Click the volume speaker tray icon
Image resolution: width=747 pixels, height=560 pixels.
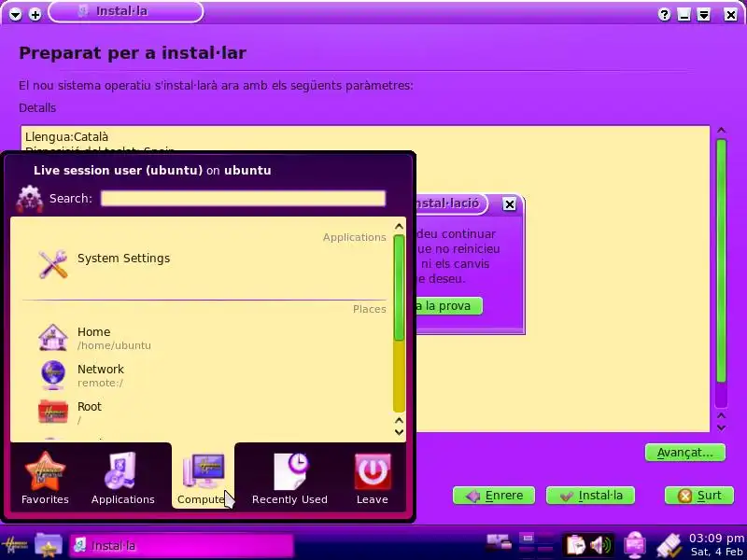[600, 545]
